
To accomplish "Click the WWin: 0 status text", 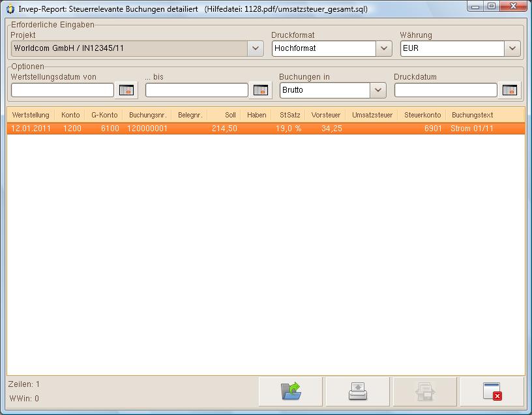I will pyautogui.click(x=24, y=398).
